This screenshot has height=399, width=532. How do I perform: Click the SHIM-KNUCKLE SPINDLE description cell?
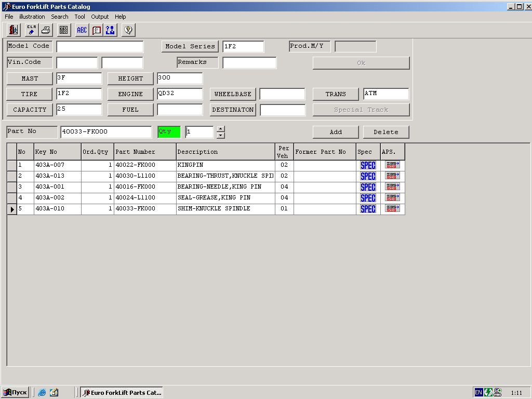(x=225, y=209)
